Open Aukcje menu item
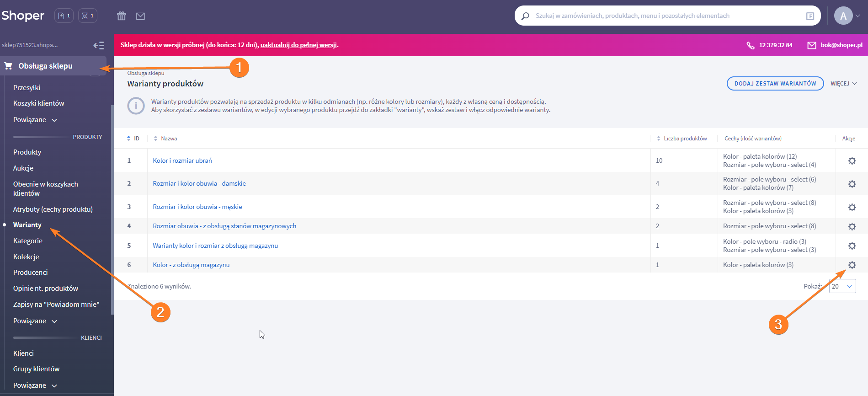 click(23, 168)
